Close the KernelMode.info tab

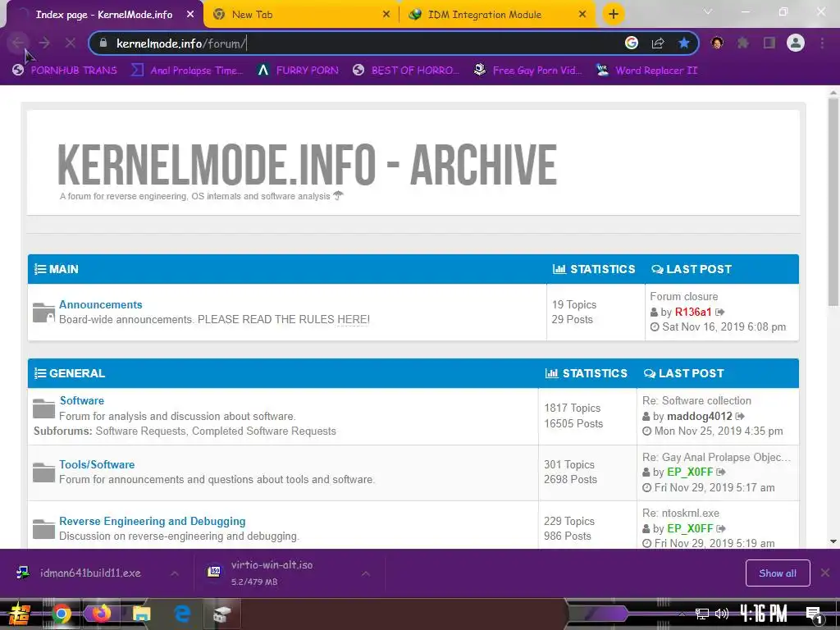pos(190,15)
